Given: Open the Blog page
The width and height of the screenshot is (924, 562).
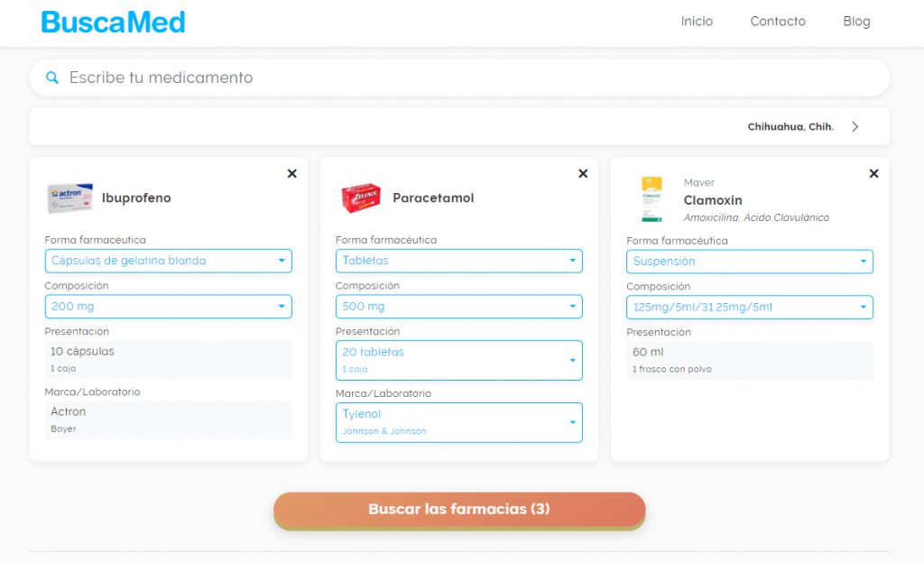Looking at the screenshot, I should (x=856, y=22).
